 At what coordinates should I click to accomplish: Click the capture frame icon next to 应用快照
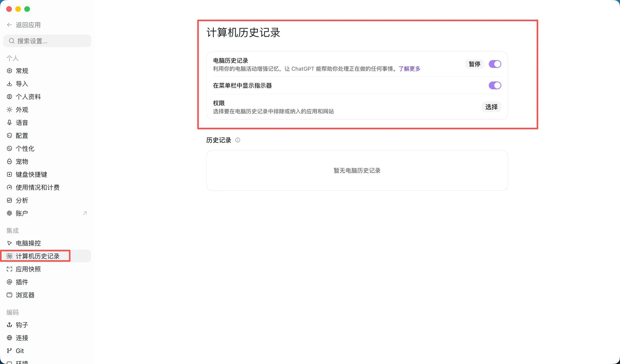[9, 269]
